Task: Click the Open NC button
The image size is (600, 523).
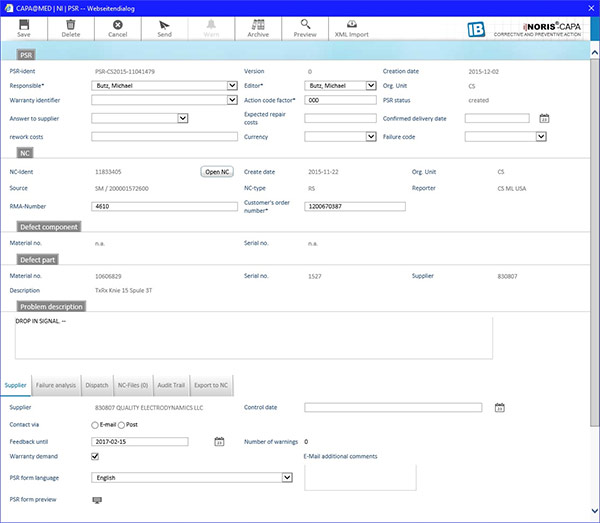Action: tap(217, 172)
